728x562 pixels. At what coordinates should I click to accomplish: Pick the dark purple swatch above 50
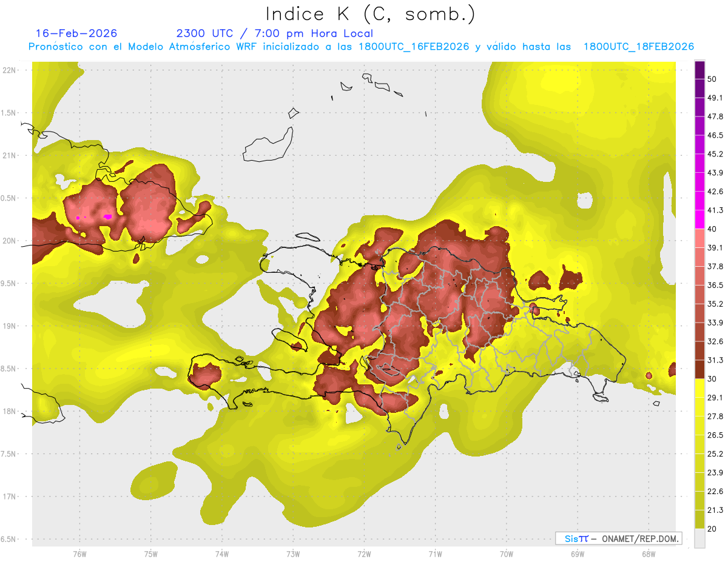coord(699,70)
